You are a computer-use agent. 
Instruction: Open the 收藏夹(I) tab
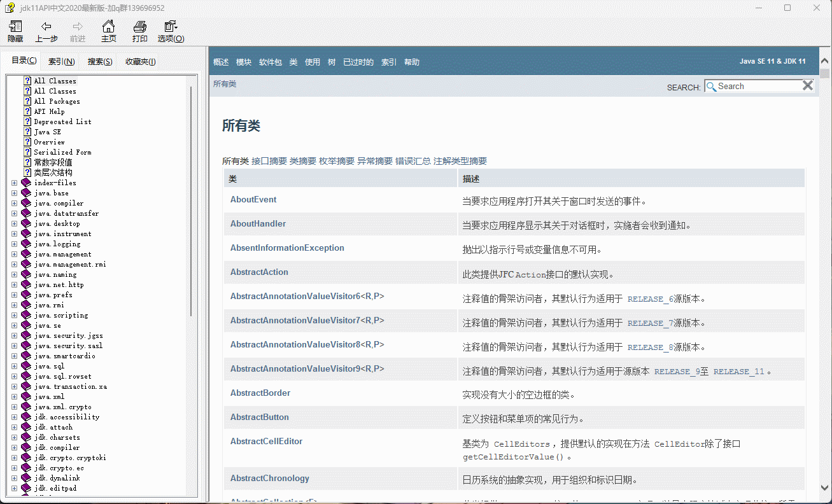(x=140, y=61)
